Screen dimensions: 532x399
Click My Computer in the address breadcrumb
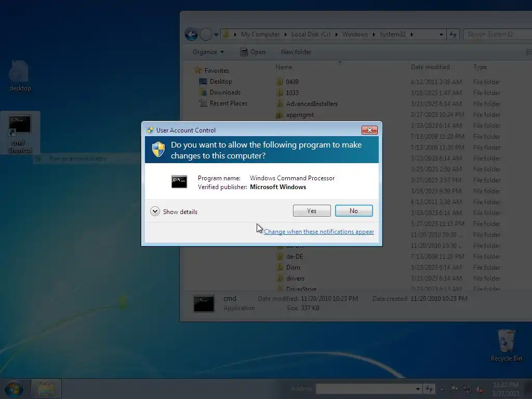click(260, 34)
